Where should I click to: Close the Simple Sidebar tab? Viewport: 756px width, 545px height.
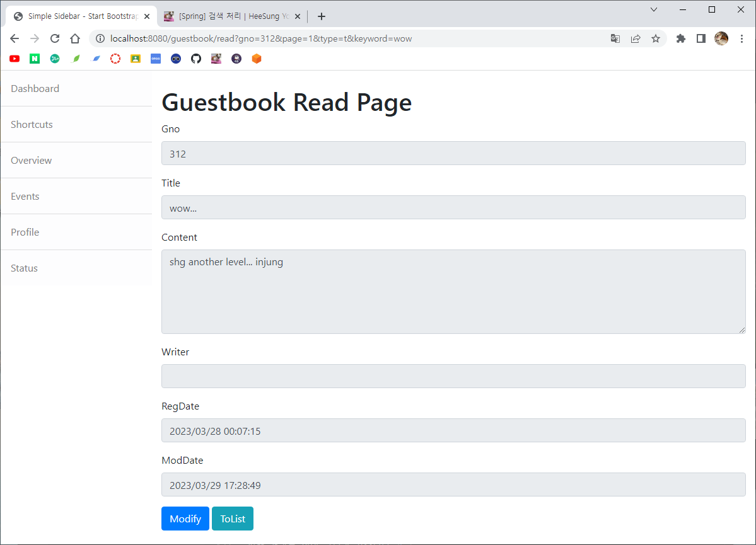coord(147,16)
